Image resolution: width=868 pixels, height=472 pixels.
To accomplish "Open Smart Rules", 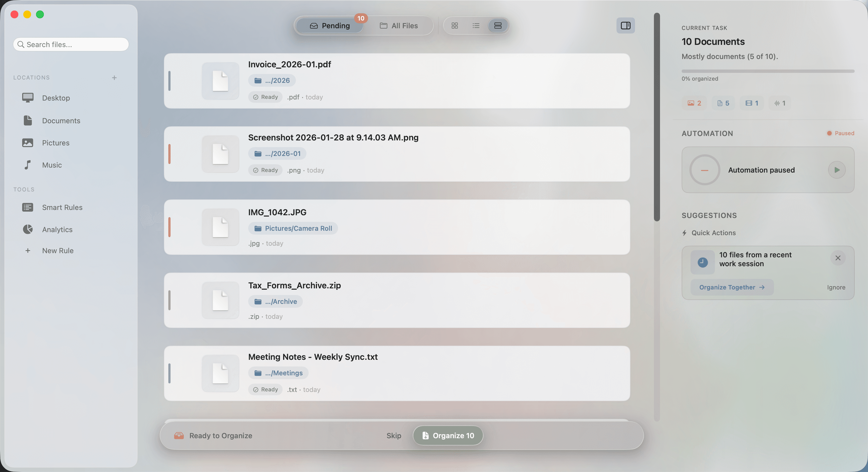I will click(62, 207).
